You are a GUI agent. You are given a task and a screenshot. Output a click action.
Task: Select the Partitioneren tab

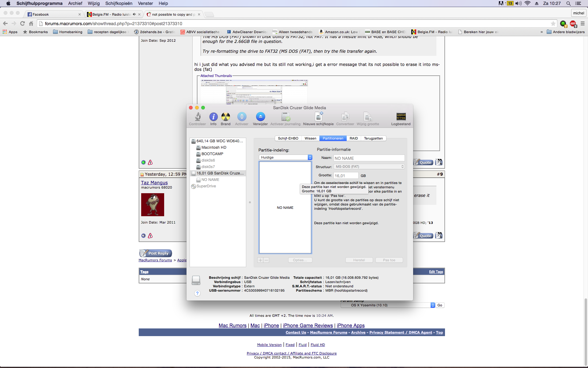(333, 138)
